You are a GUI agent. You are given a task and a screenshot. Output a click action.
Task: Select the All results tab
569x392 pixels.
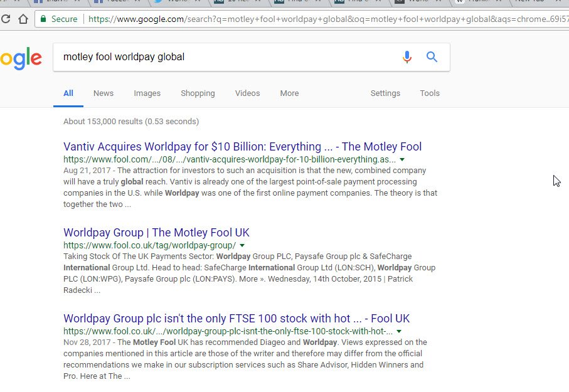pos(68,93)
